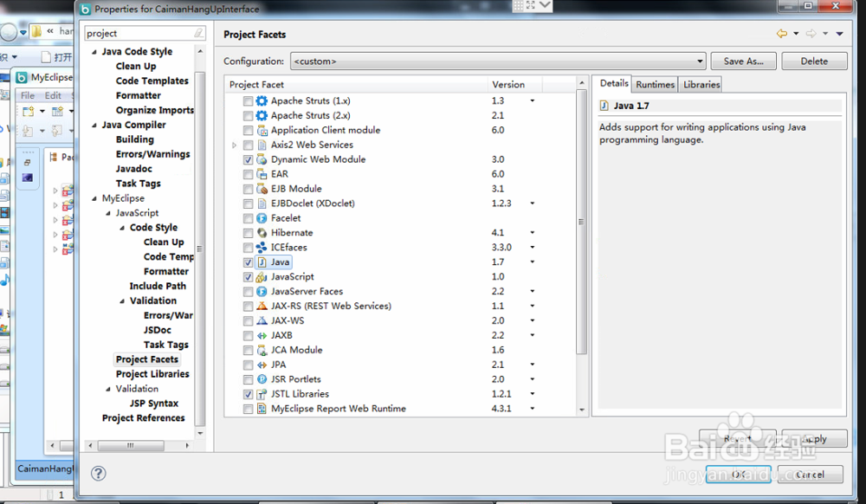Viewport: 866px width, 504px height.
Task: Select Project References in the tree
Action: click(144, 418)
